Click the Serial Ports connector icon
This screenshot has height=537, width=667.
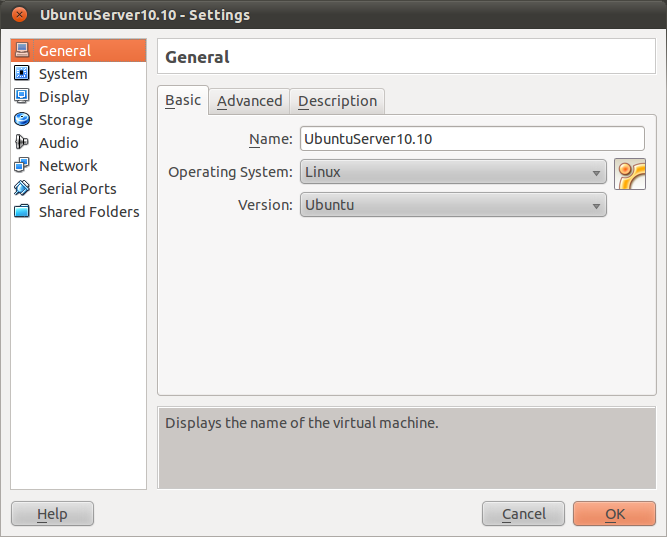point(22,189)
